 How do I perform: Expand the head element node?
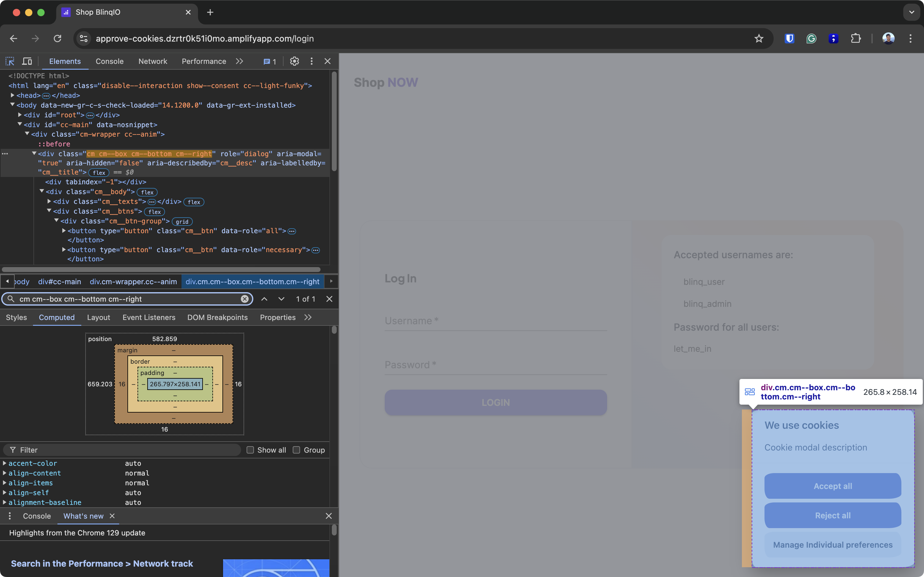13,95
